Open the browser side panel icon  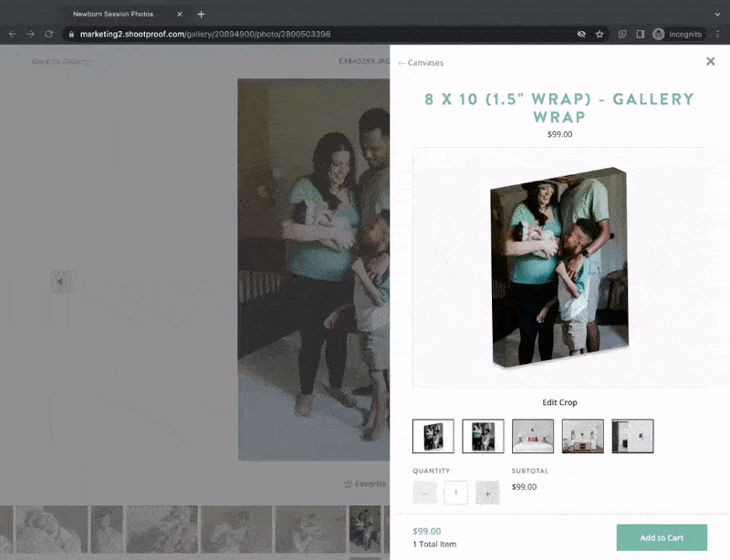pyautogui.click(x=640, y=34)
